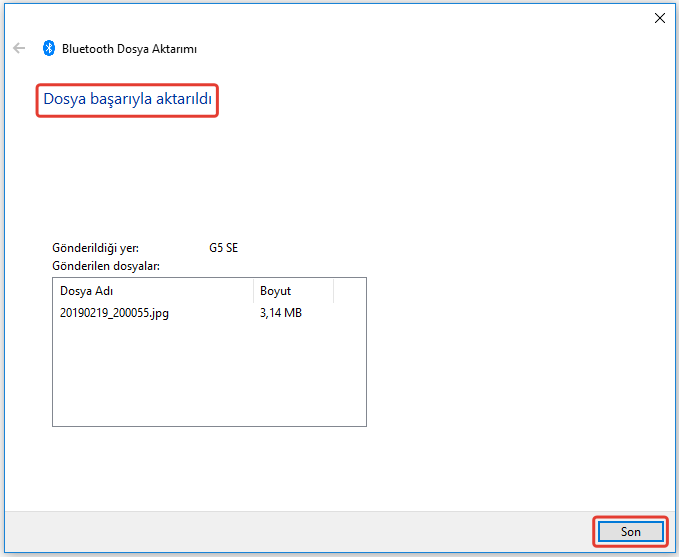Click the Bluetooth logo icon

coord(49,48)
